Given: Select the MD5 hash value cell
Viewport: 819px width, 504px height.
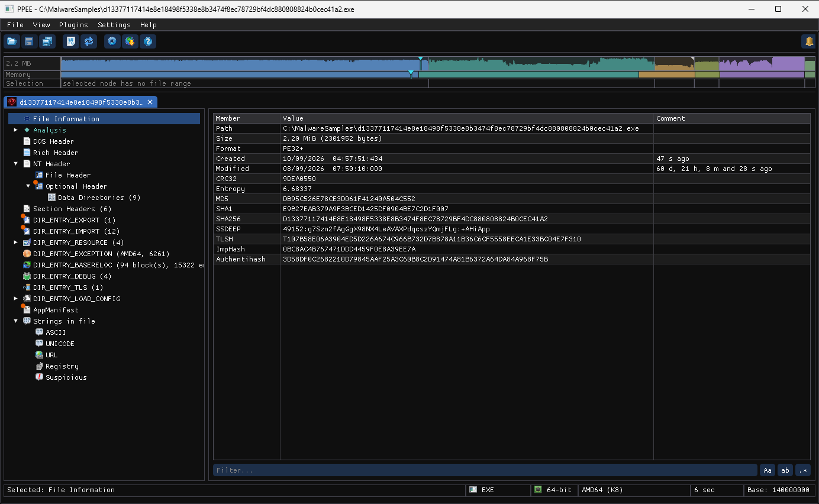Looking at the screenshot, I should (x=467, y=199).
